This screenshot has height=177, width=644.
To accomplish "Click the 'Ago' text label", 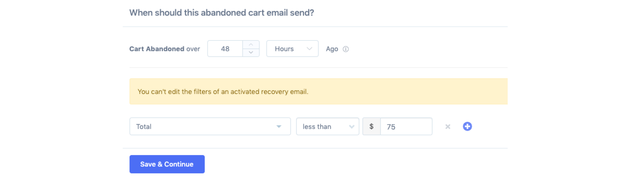I will [332, 49].
